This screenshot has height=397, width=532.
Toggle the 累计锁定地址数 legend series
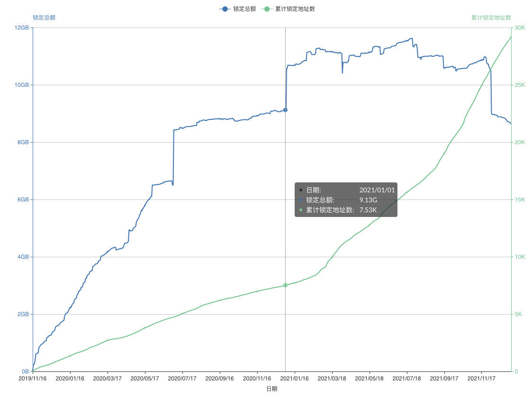pos(295,9)
